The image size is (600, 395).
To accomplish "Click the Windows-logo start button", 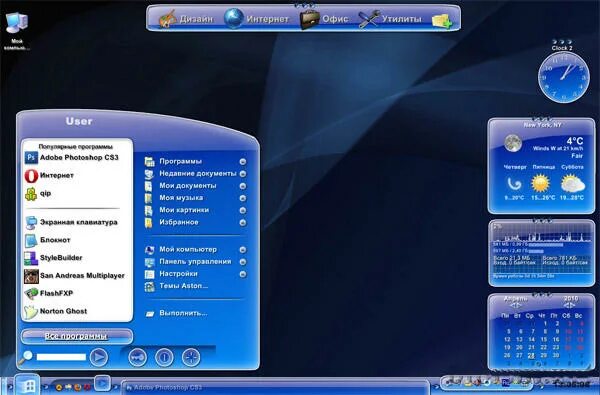I will pyautogui.click(x=27, y=385).
